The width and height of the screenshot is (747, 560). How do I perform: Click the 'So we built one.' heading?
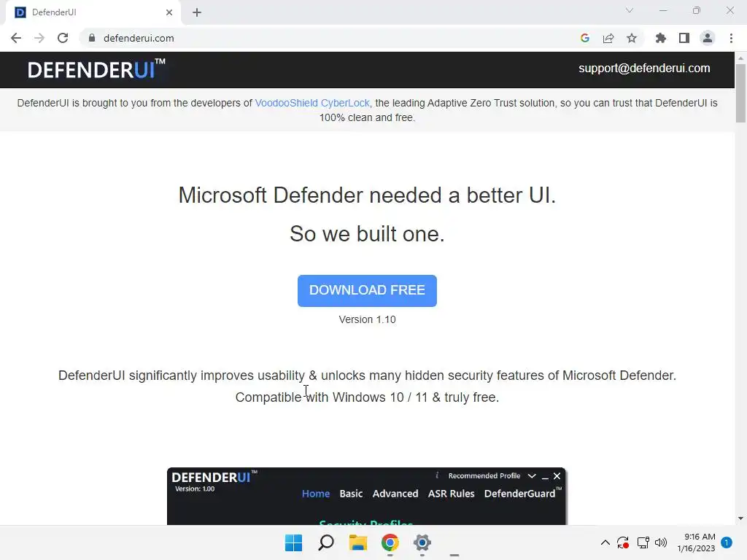[367, 234]
